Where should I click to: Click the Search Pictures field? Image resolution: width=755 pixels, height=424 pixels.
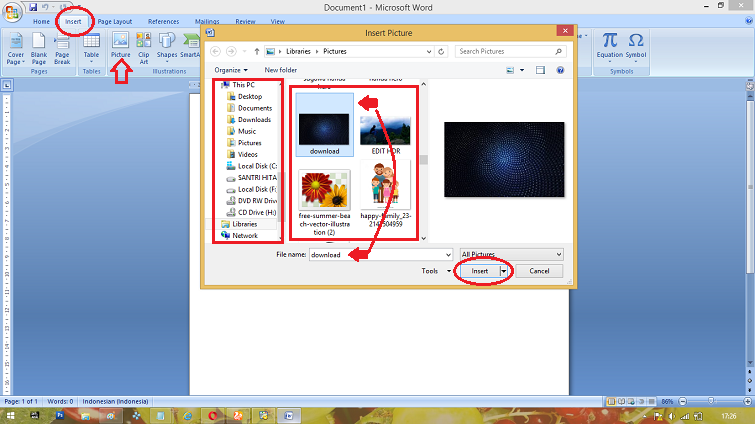(x=510, y=51)
